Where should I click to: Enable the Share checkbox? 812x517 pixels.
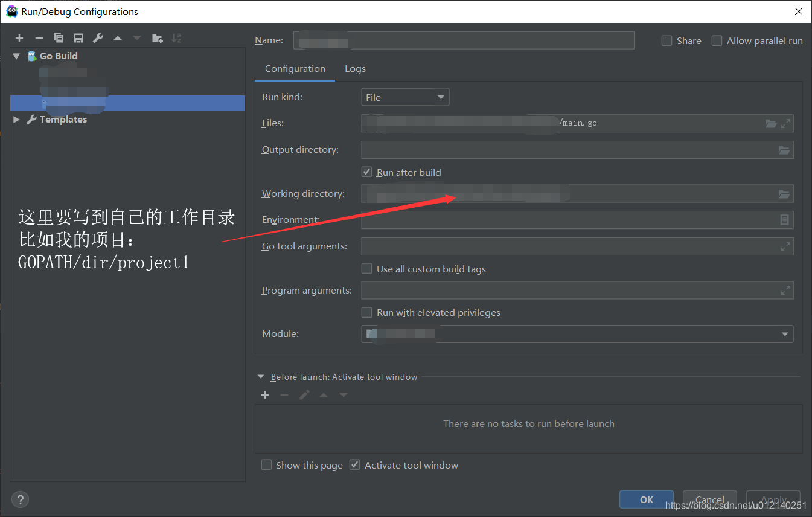[x=667, y=40]
